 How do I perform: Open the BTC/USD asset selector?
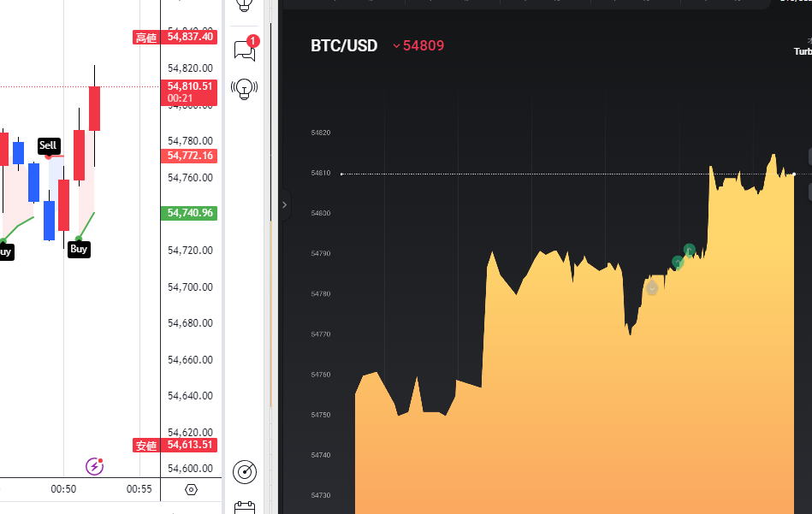pyautogui.click(x=344, y=46)
